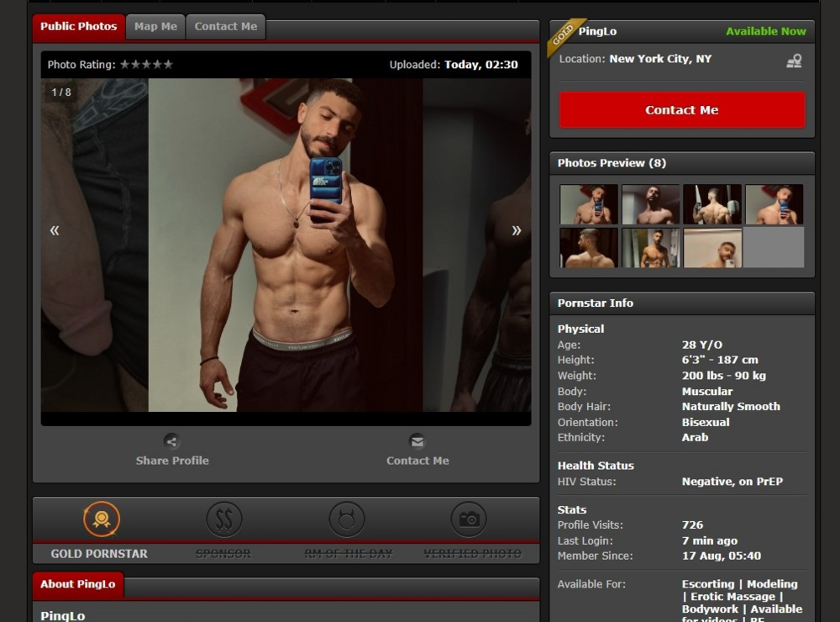This screenshot has width=840, height=622.
Task: Click the Sponsor dollar-sign icon
Action: coord(223,519)
